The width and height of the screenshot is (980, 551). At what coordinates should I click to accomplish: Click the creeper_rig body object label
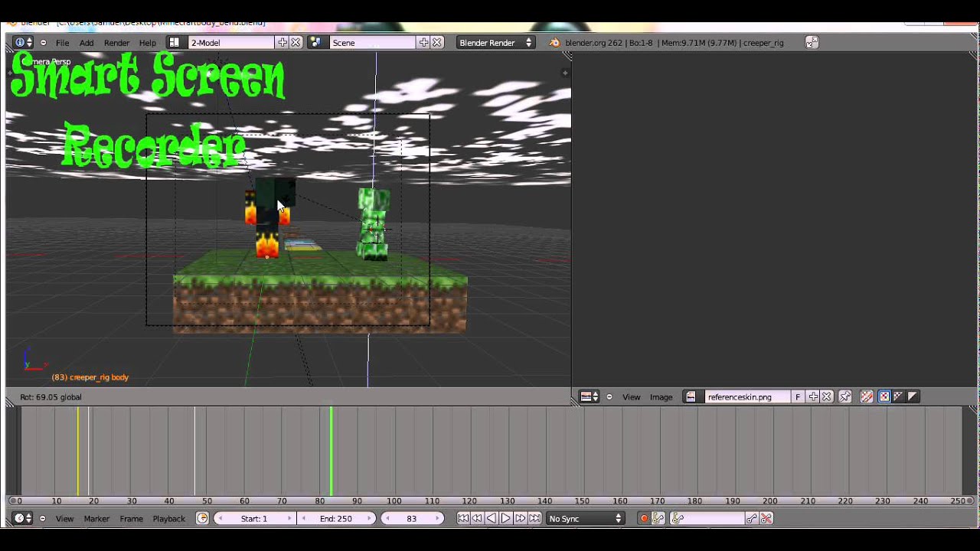(x=90, y=377)
